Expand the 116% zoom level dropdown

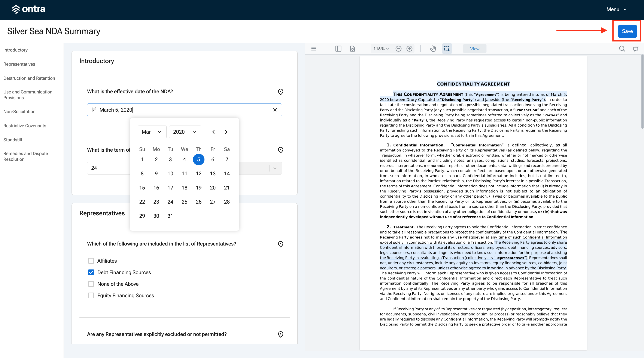click(x=381, y=49)
